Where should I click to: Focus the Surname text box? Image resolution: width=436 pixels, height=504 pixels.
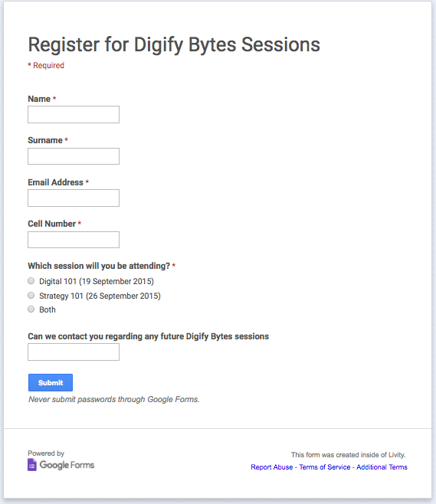74,156
